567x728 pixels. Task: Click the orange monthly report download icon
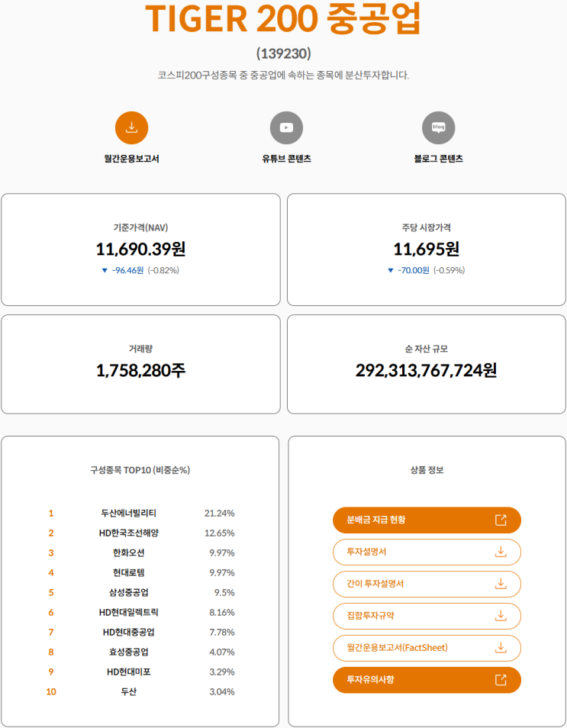(x=131, y=127)
